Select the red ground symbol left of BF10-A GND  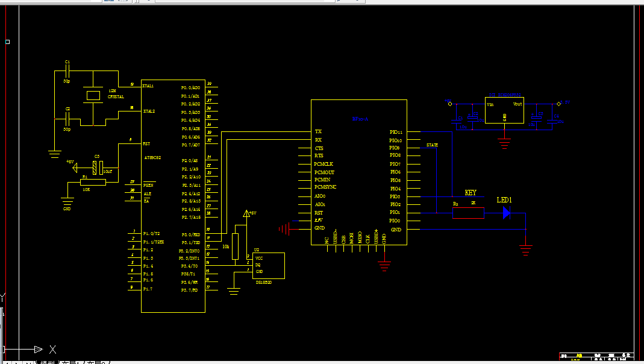point(284,229)
